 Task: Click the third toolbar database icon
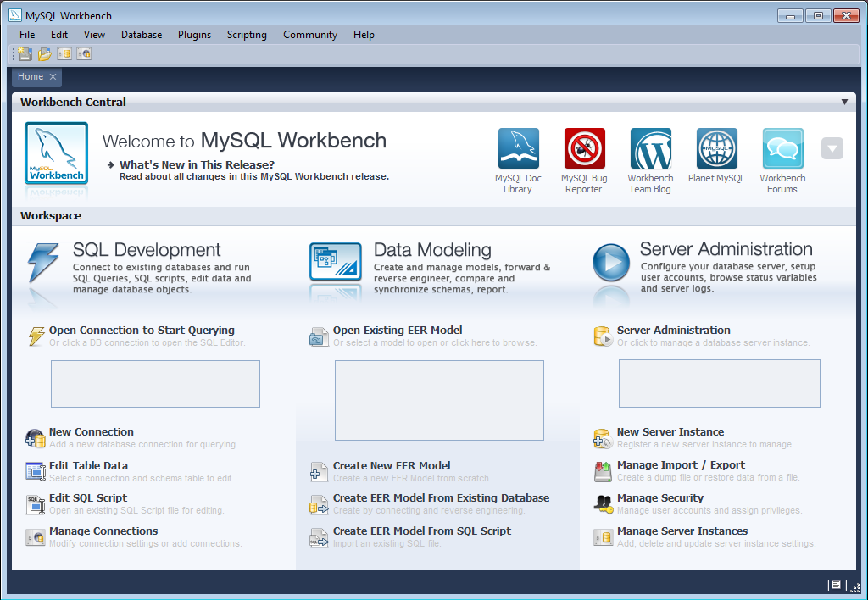64,53
